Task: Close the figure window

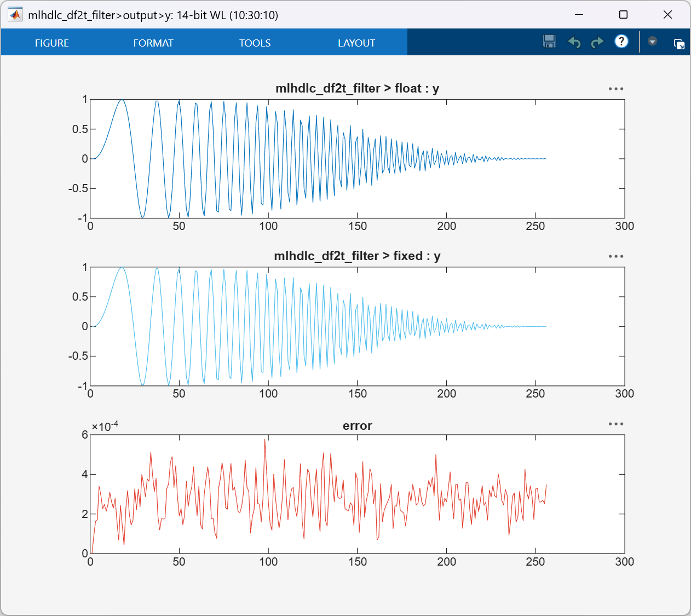Action: [667, 15]
